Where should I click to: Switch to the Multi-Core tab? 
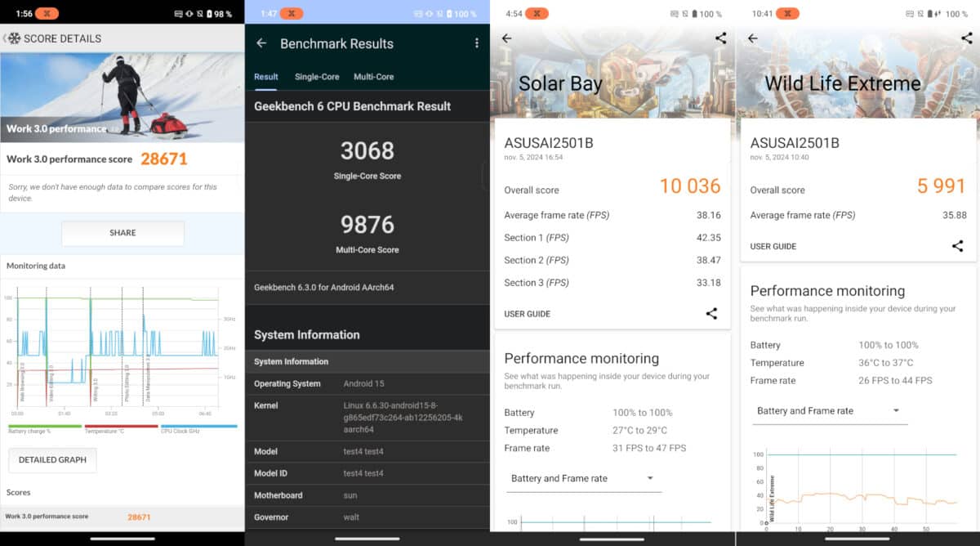(x=373, y=77)
